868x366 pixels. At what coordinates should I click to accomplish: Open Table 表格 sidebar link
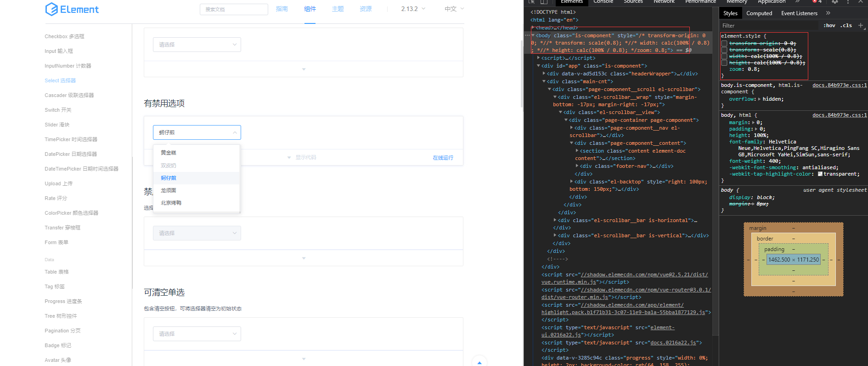tap(56, 272)
